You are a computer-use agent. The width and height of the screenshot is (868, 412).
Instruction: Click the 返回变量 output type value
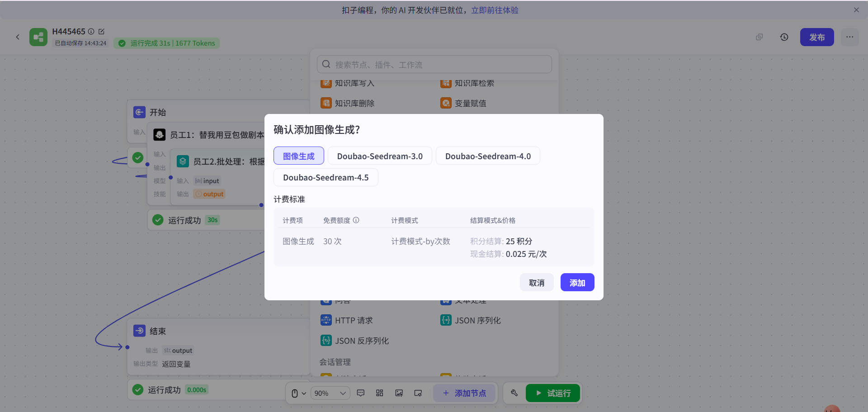[176, 364]
